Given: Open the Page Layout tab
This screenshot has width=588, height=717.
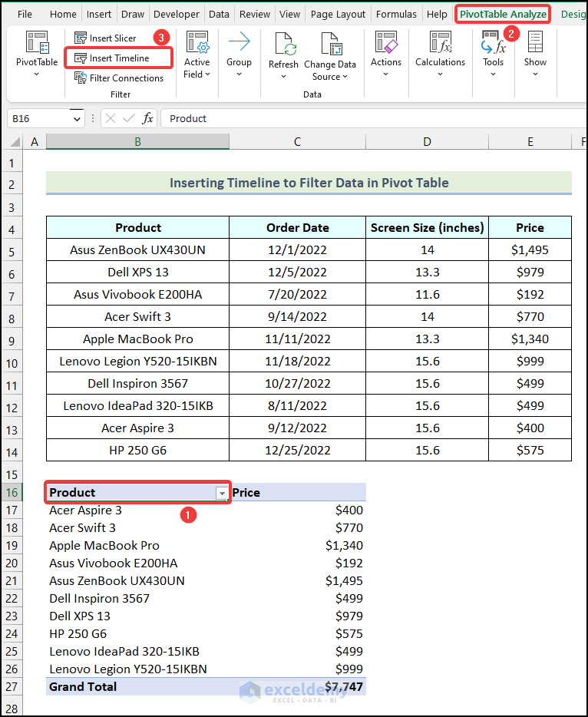Looking at the screenshot, I should pyautogui.click(x=337, y=14).
